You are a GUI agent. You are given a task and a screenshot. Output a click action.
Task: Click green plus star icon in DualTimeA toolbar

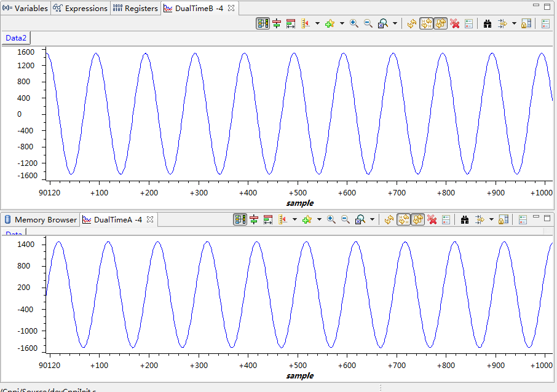pyautogui.click(x=307, y=220)
